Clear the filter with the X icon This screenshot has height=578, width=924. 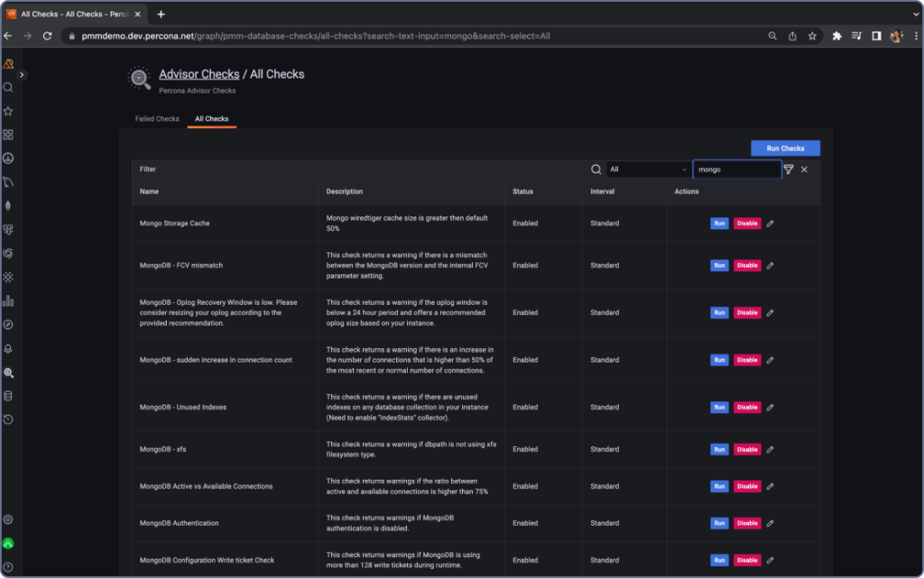tap(804, 170)
